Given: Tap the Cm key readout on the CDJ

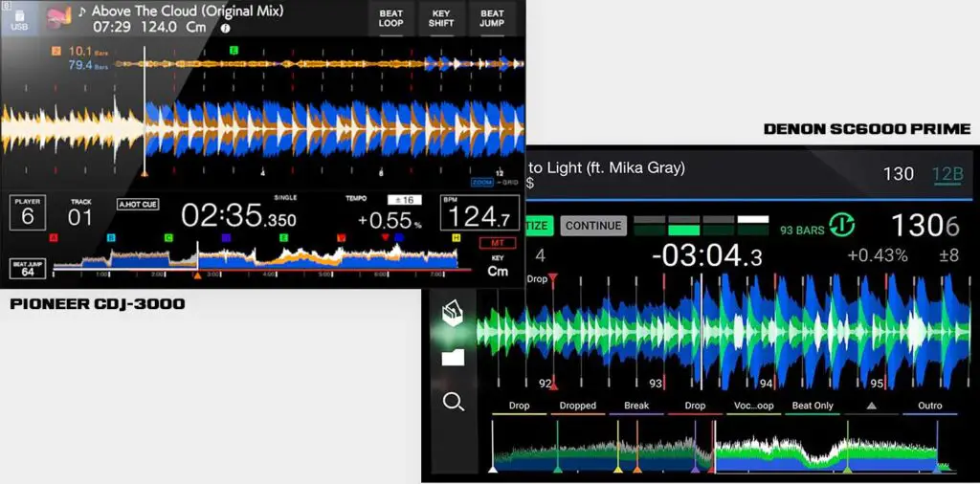Looking at the screenshot, I should point(498,271).
